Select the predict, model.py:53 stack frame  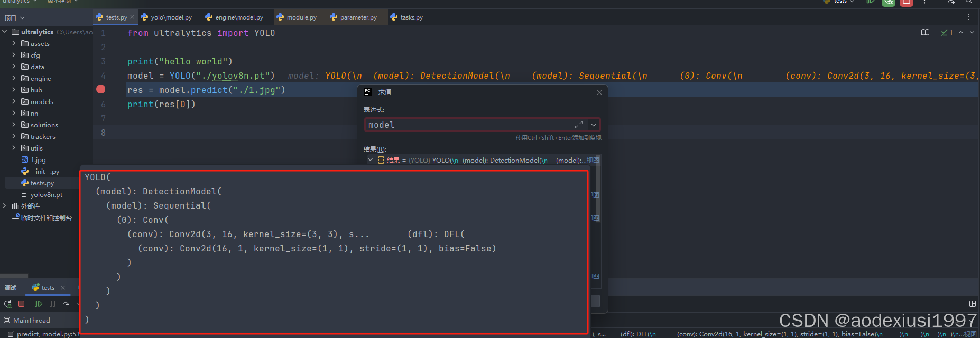point(43,334)
